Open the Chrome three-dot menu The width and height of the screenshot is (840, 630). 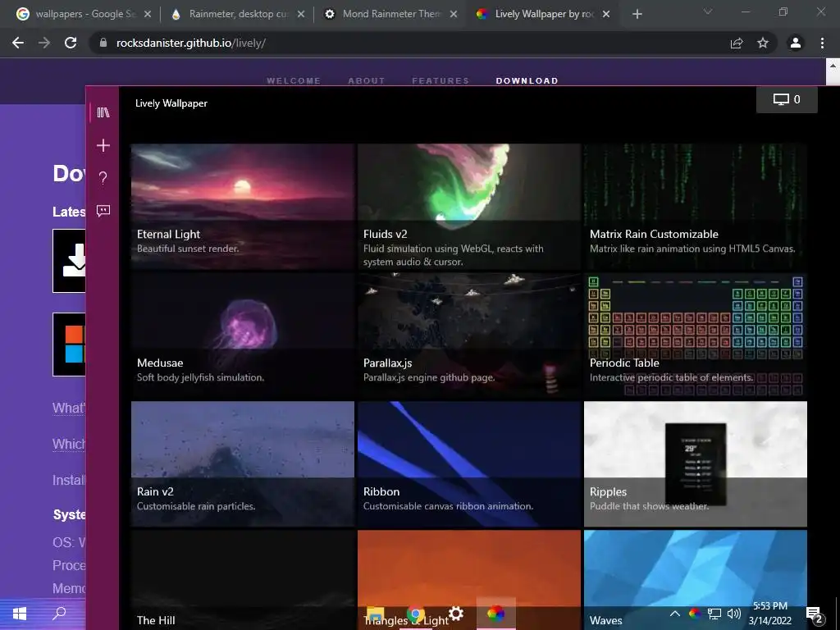pos(822,43)
